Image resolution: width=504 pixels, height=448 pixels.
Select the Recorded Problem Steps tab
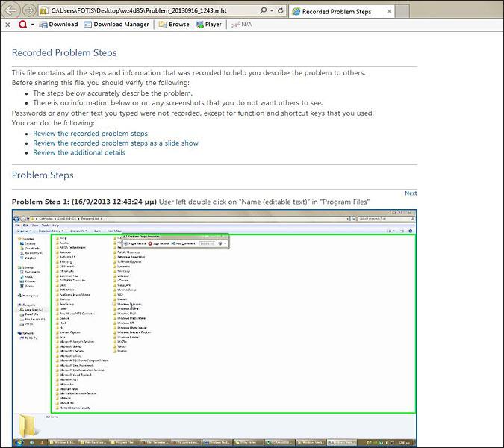click(x=332, y=12)
